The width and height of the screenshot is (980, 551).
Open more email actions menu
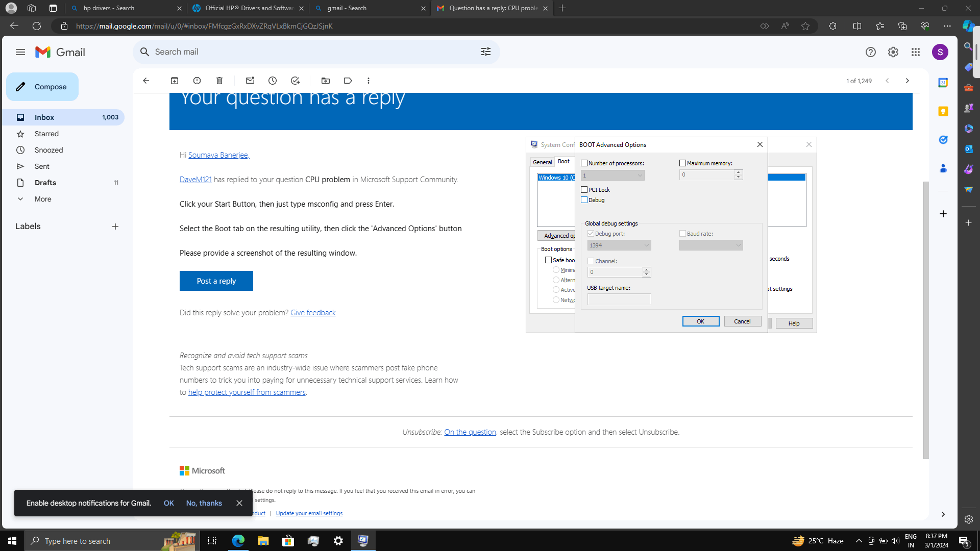(369, 81)
